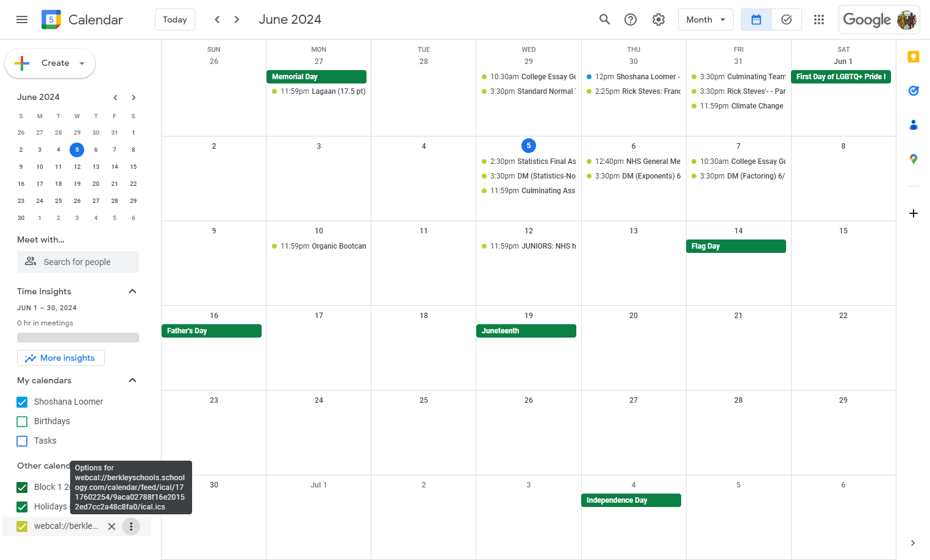Select day 5 in main calendar grid

[x=529, y=146]
